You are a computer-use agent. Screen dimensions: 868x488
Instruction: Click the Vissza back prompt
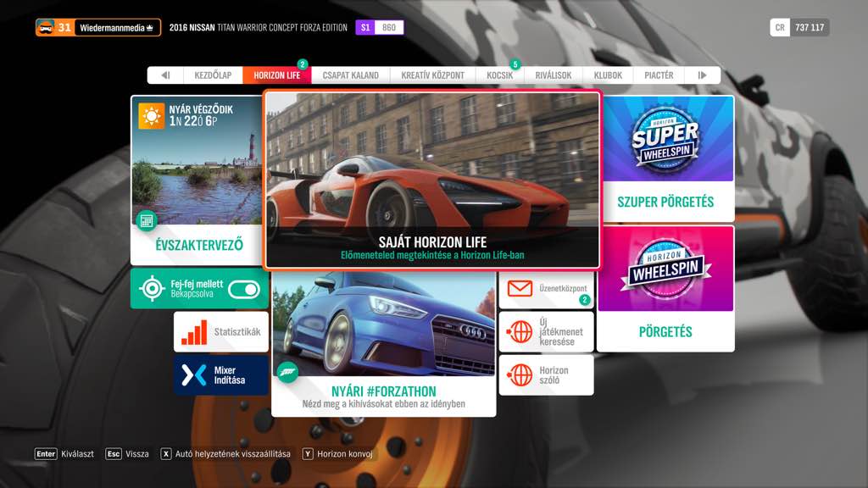137,454
